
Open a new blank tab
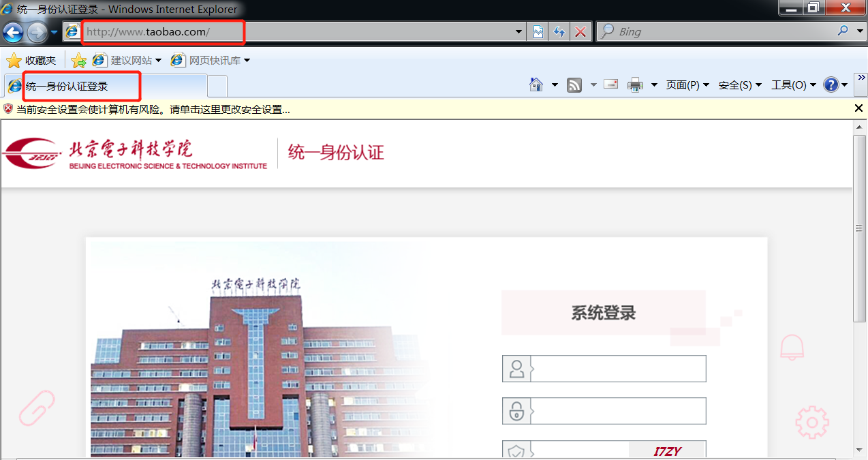pos(217,87)
